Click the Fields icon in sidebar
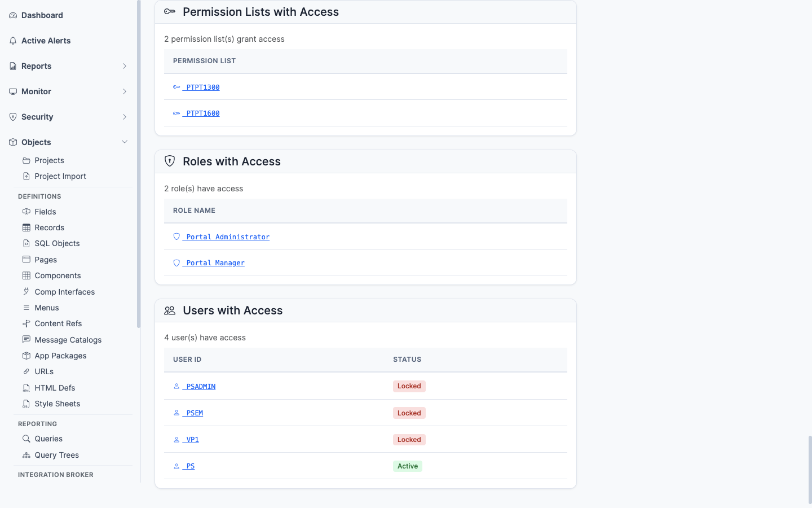 tap(27, 212)
